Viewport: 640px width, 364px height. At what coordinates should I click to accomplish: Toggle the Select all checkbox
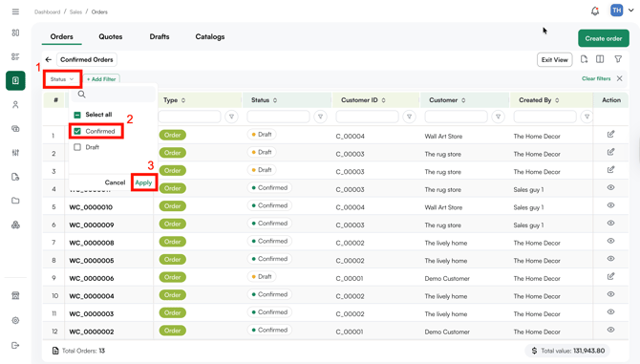pos(77,115)
